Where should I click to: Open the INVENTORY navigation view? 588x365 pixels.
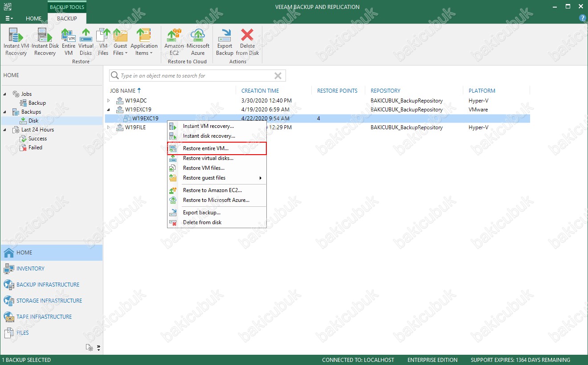click(x=51, y=268)
